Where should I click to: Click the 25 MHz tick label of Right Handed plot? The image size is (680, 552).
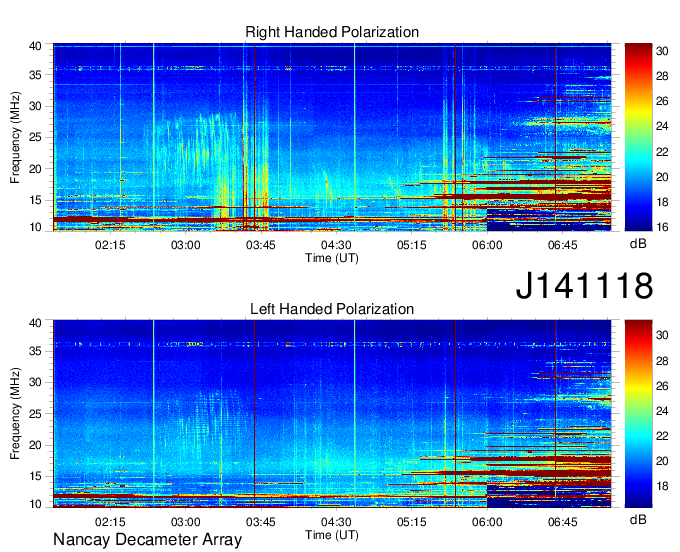pos(35,137)
